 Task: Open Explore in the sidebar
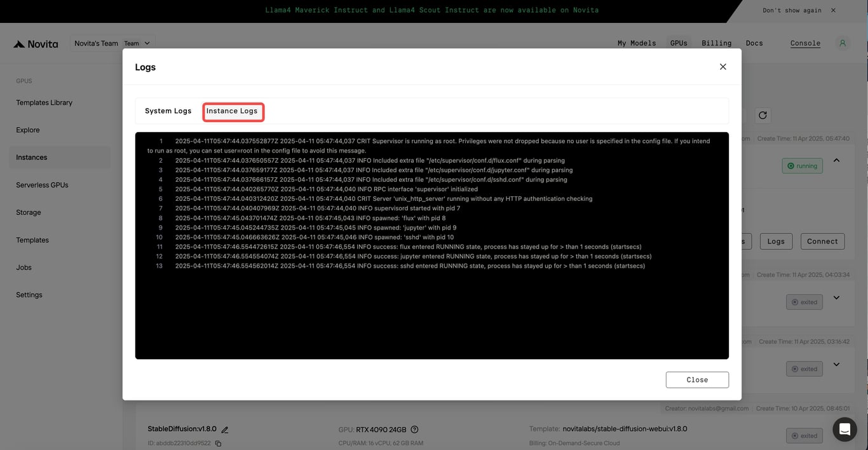[28, 130]
